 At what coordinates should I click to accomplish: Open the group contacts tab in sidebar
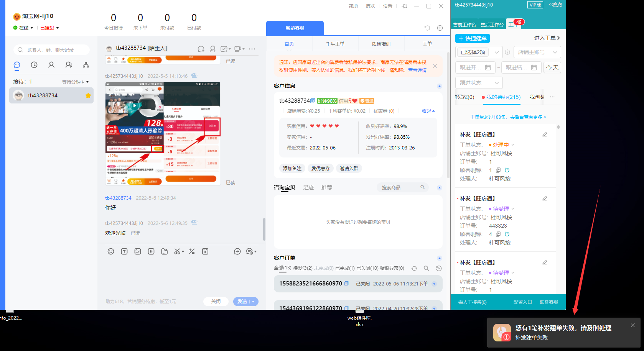[69, 65]
